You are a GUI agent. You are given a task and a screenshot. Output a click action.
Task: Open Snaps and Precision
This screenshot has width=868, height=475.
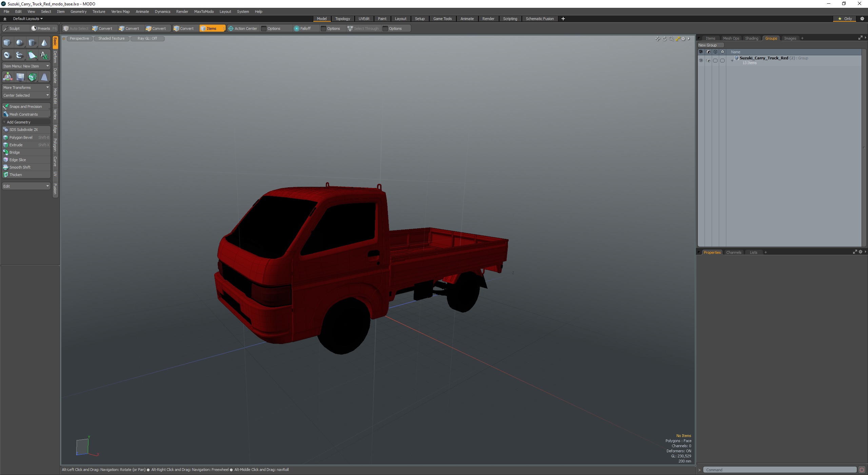(26, 107)
